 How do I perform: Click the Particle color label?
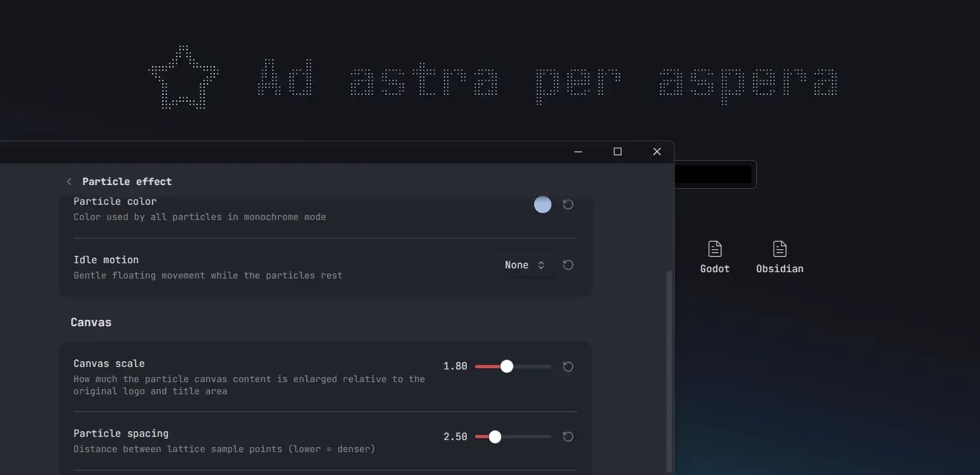pos(115,202)
